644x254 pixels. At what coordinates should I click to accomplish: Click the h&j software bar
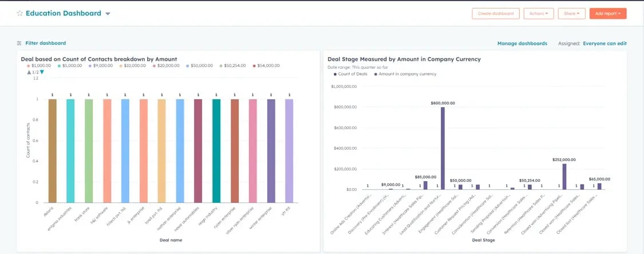pyautogui.click(x=107, y=151)
